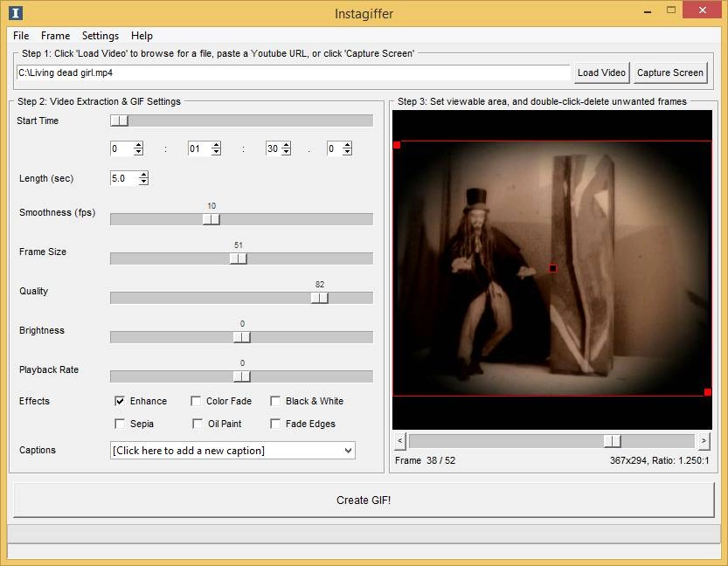Open the Captions dropdown list

click(348, 451)
